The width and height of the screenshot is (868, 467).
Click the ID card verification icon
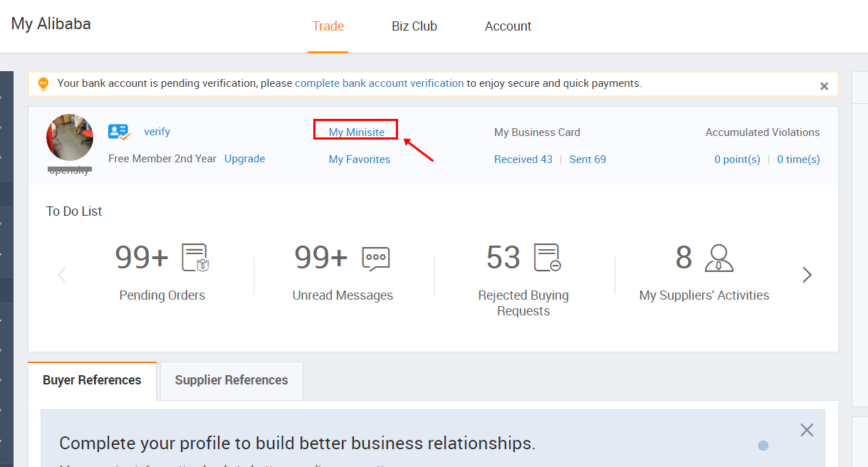pos(120,132)
